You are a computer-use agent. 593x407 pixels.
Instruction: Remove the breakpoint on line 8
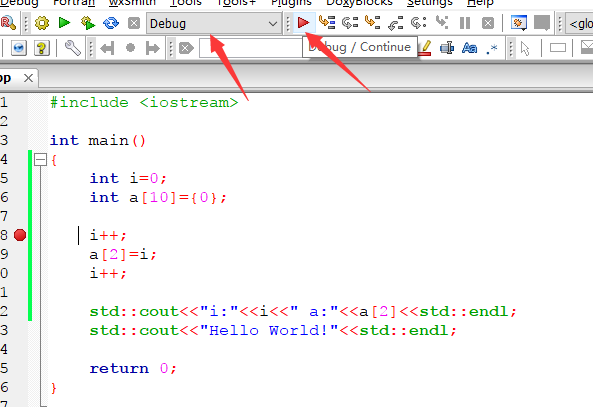pyautogui.click(x=20, y=235)
